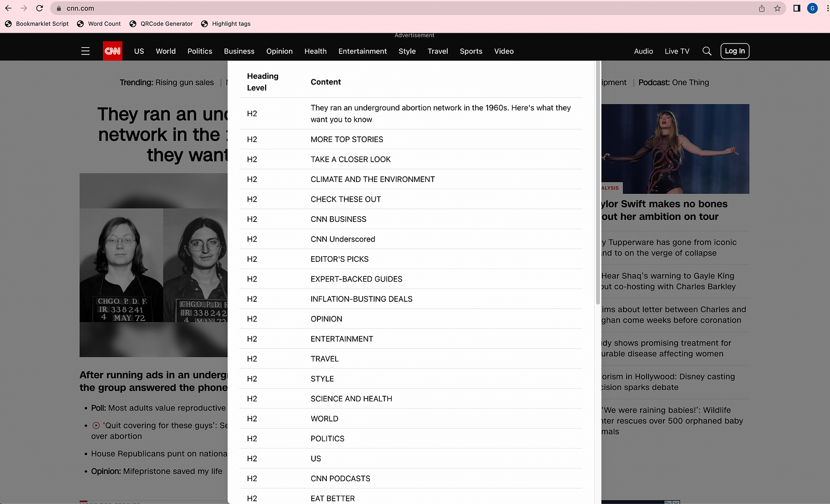The height and width of the screenshot is (504, 830).
Task: Click the heading table's vertical scrollbar
Action: (598, 183)
